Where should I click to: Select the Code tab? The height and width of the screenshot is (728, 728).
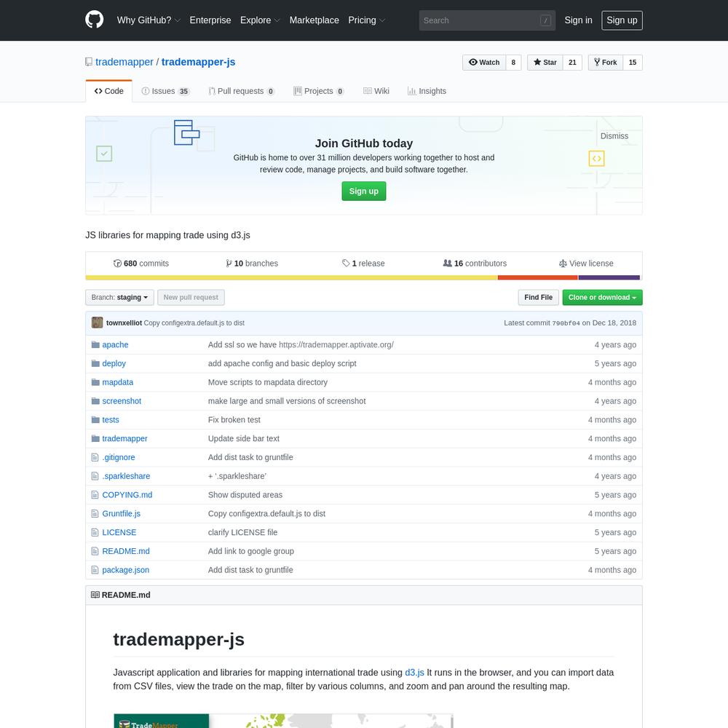(108, 91)
